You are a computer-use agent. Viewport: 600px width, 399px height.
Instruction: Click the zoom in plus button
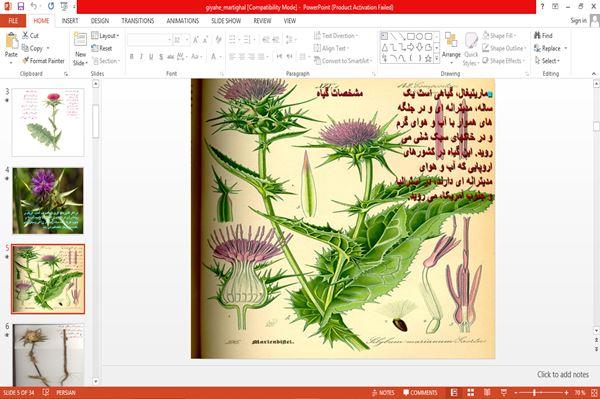pos(566,392)
